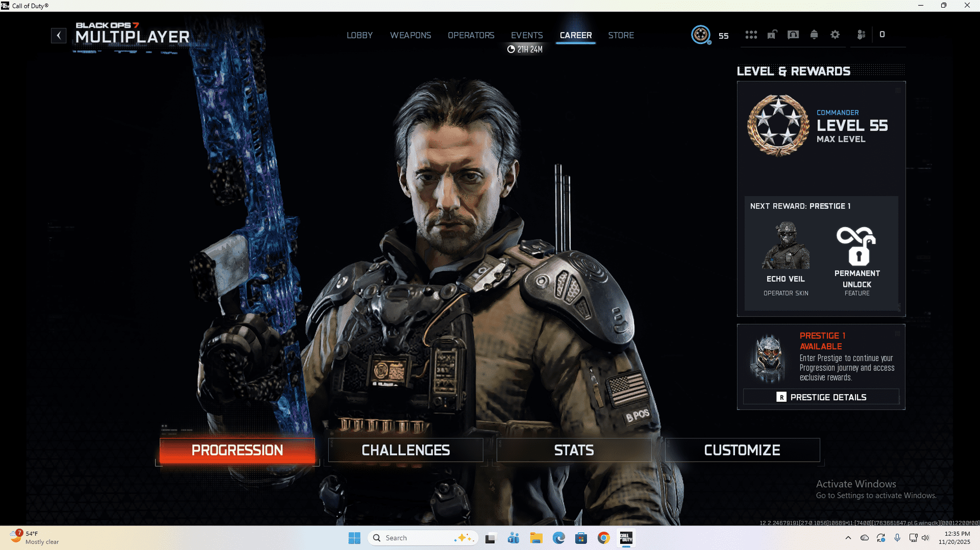Image resolution: width=980 pixels, height=550 pixels.
Task: Open the Store tab
Action: coord(621,35)
